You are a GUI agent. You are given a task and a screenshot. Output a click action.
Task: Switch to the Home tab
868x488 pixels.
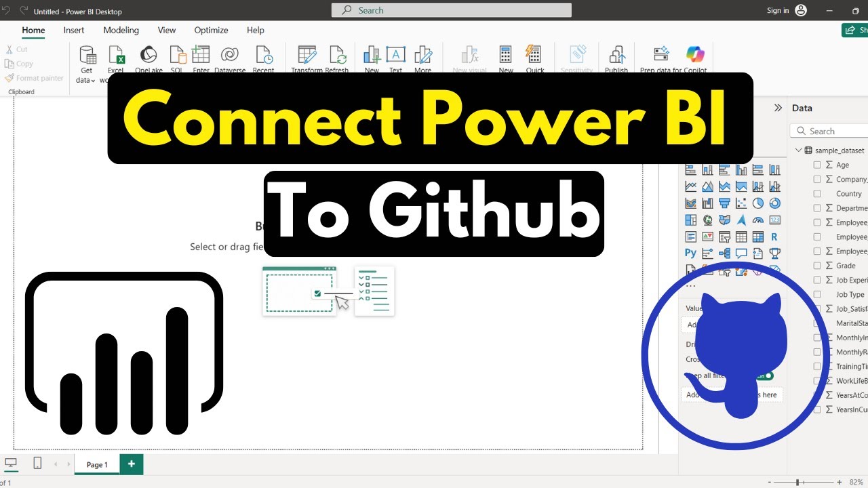33,30
